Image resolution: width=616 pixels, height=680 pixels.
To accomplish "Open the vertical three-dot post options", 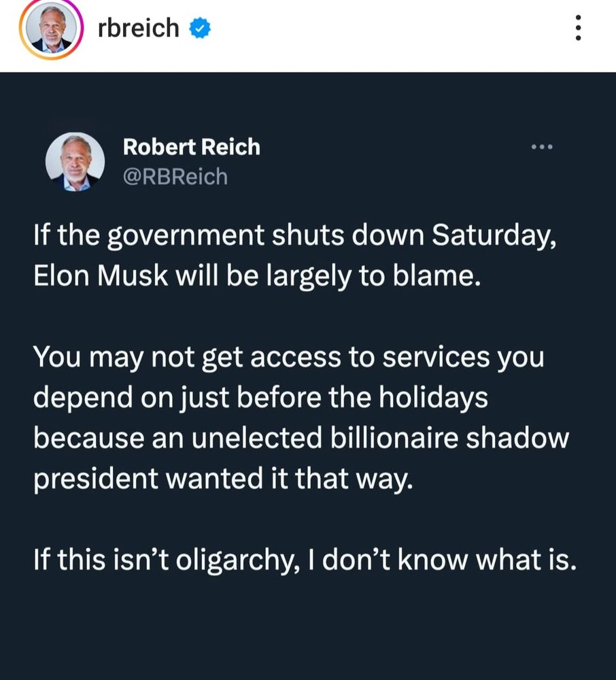I will tap(578, 29).
